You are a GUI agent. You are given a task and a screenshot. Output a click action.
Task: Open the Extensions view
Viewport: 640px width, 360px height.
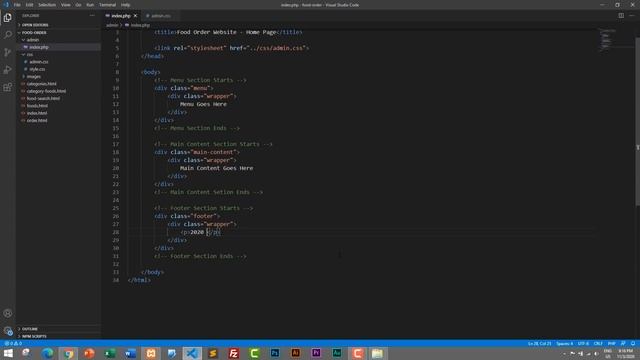[x=7, y=87]
